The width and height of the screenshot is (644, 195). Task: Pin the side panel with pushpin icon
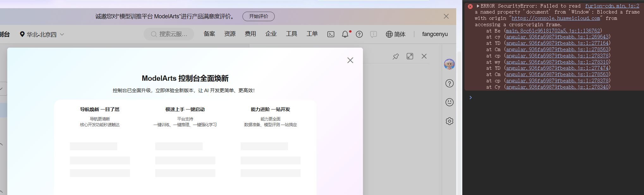click(x=396, y=56)
